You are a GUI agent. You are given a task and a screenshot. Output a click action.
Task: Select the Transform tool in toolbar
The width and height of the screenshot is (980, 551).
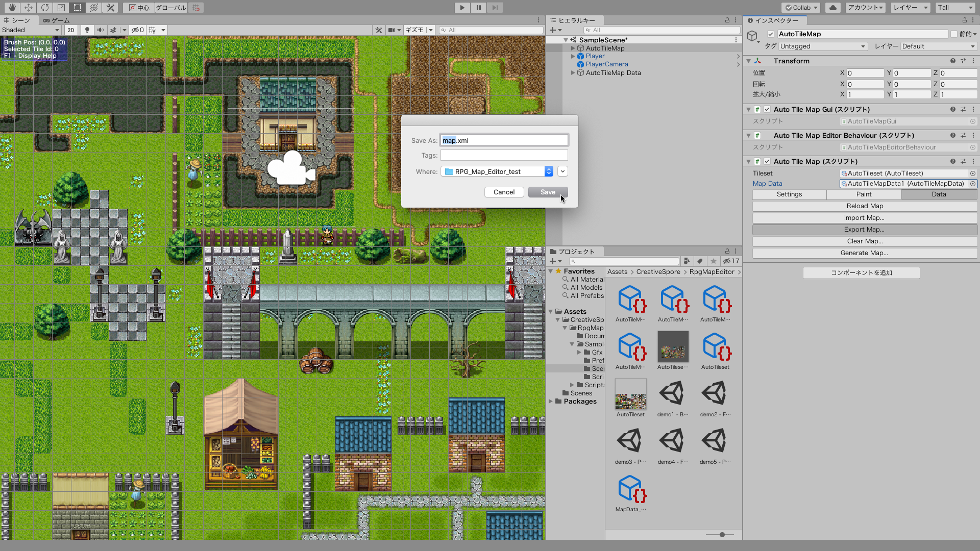click(94, 8)
